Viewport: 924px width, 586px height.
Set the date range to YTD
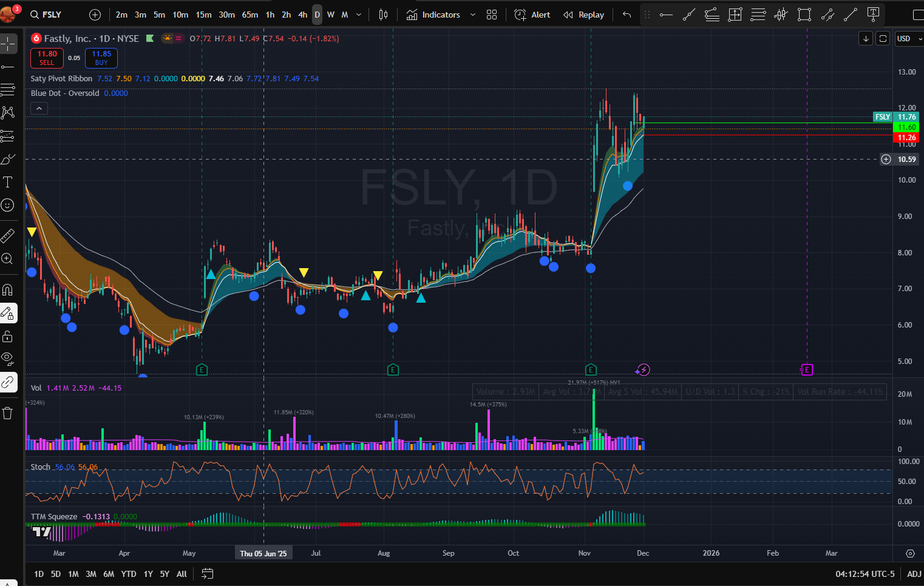[129, 574]
